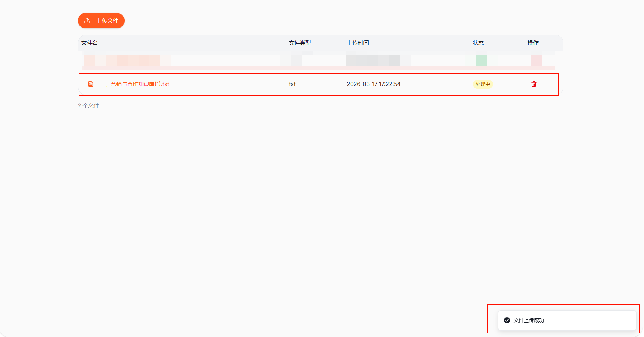Click the txt file type cell
The image size is (644, 337).
[x=292, y=84]
